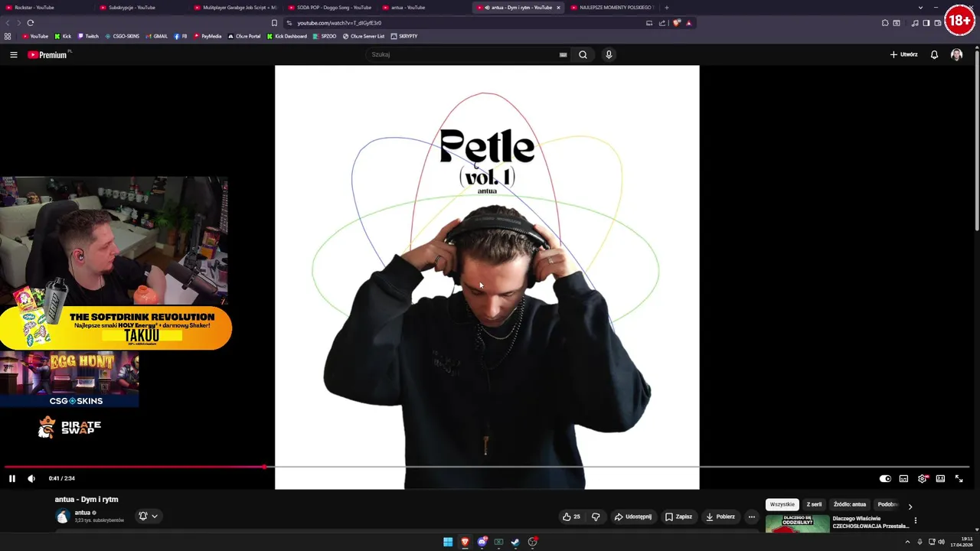This screenshot has height=551, width=980.
Task: Open the Kick bookmark
Action: tap(63, 36)
